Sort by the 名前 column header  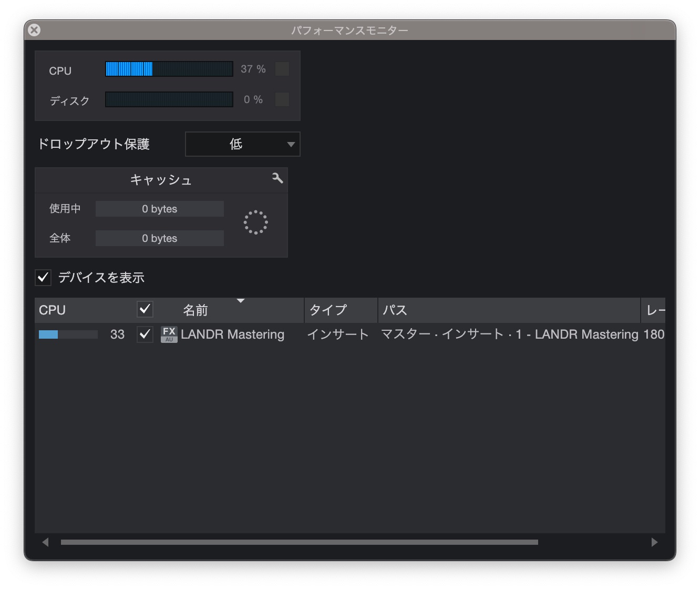(x=195, y=310)
